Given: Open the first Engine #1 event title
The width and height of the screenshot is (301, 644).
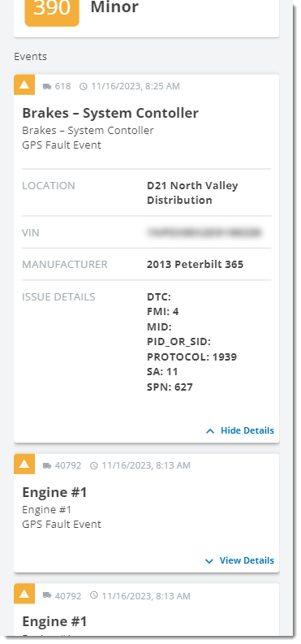Looking at the screenshot, I should (x=54, y=492).
